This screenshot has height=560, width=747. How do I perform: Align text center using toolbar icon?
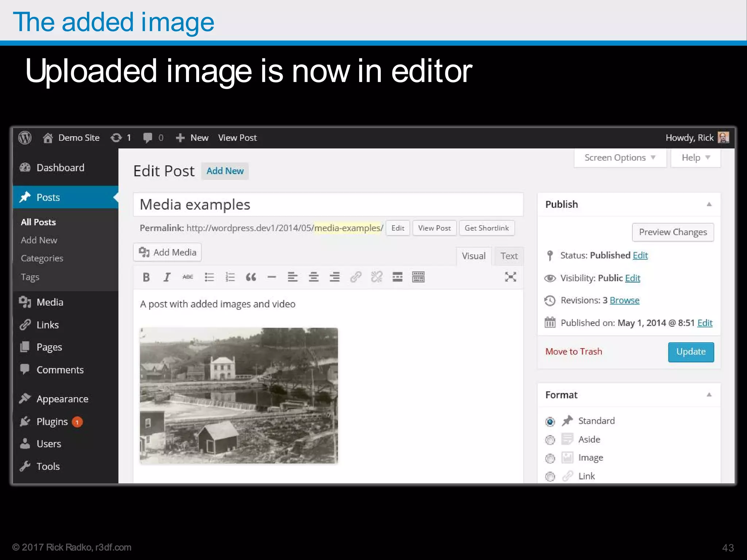pos(314,277)
